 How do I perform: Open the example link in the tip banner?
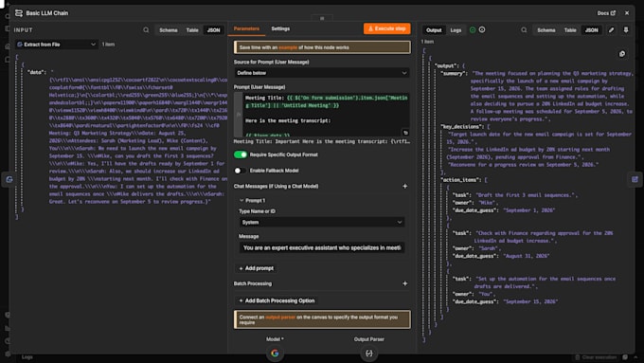click(x=288, y=47)
